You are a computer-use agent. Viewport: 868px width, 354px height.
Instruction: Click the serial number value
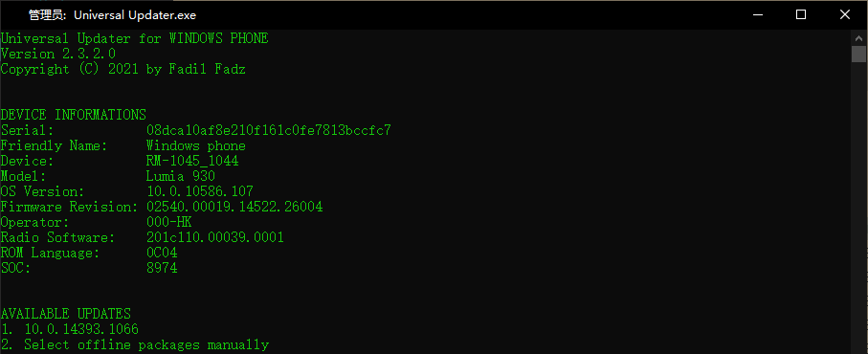click(x=269, y=130)
